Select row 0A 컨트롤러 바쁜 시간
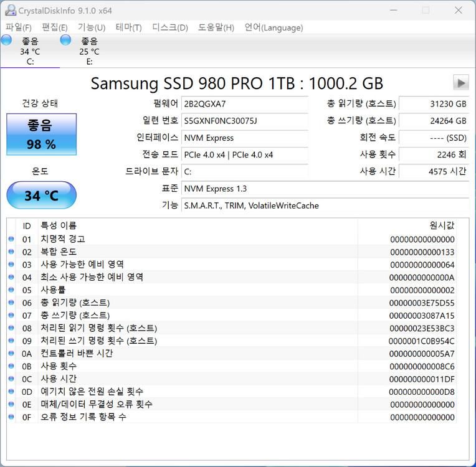Viewport: 476px width, 467px height. [x=232, y=354]
